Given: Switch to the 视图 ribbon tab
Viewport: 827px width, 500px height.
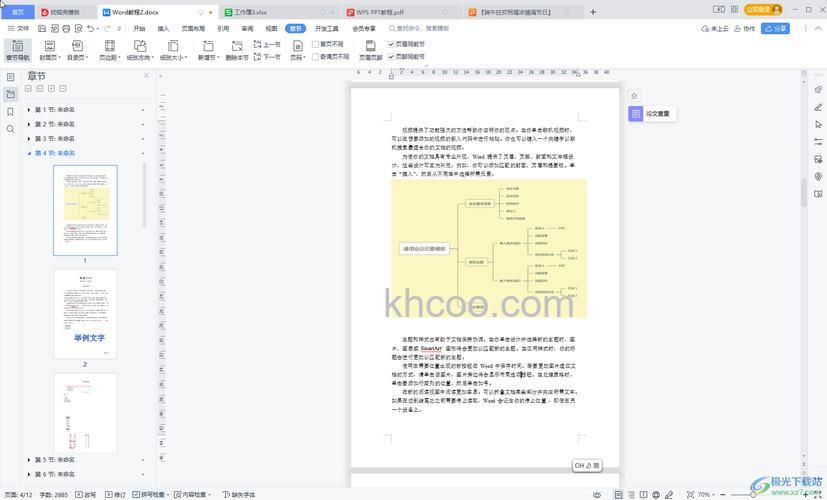Looking at the screenshot, I should (x=272, y=28).
